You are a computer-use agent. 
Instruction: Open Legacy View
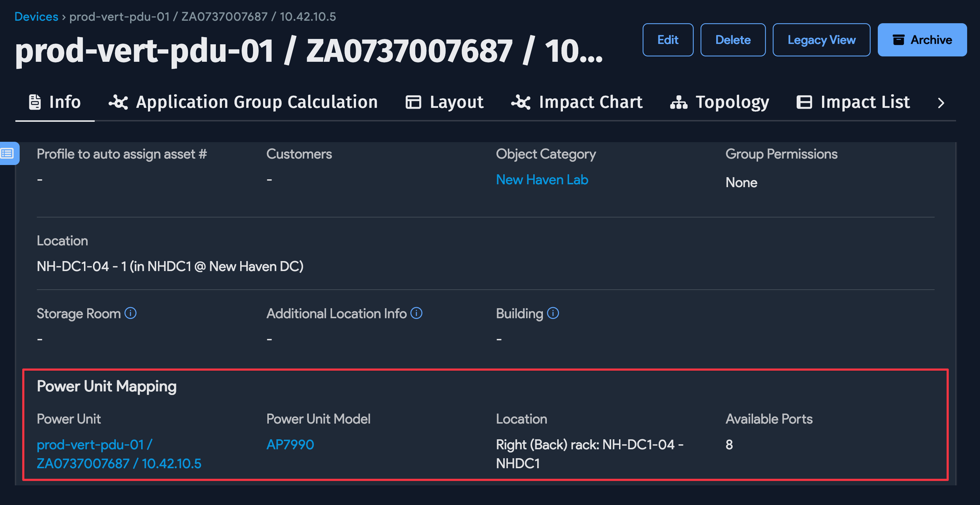(x=821, y=40)
